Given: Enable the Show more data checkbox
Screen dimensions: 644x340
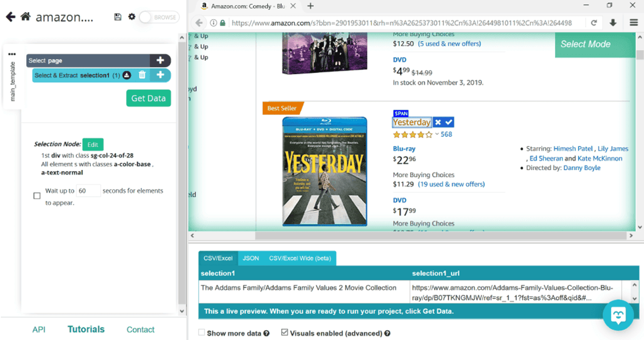Looking at the screenshot, I should click(x=201, y=333).
